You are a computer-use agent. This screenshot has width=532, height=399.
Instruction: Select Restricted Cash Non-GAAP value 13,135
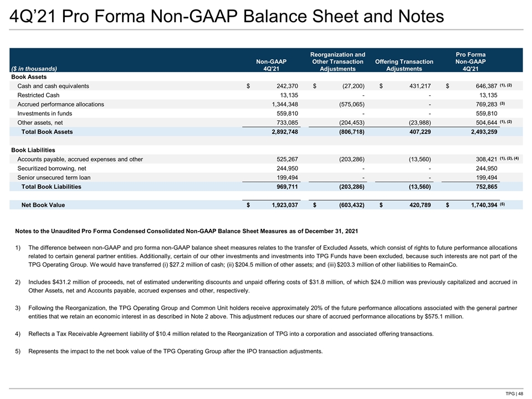pos(289,95)
